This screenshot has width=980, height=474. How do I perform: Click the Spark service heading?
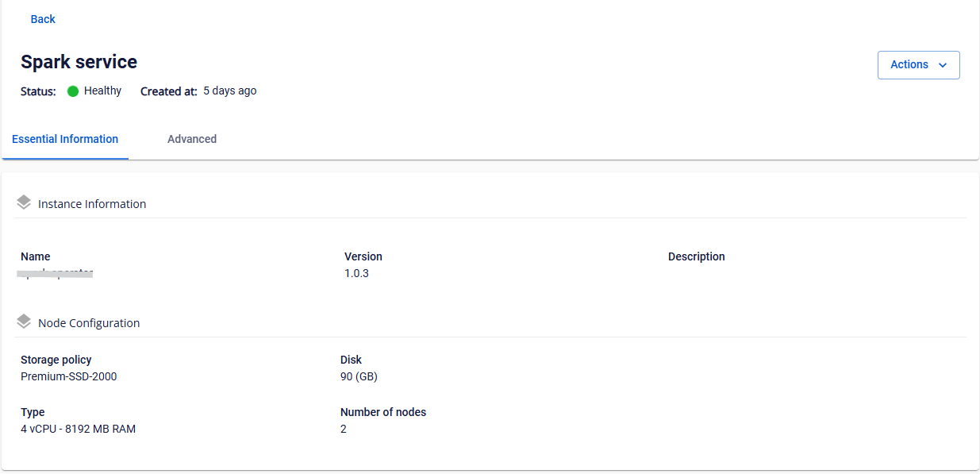(79, 62)
